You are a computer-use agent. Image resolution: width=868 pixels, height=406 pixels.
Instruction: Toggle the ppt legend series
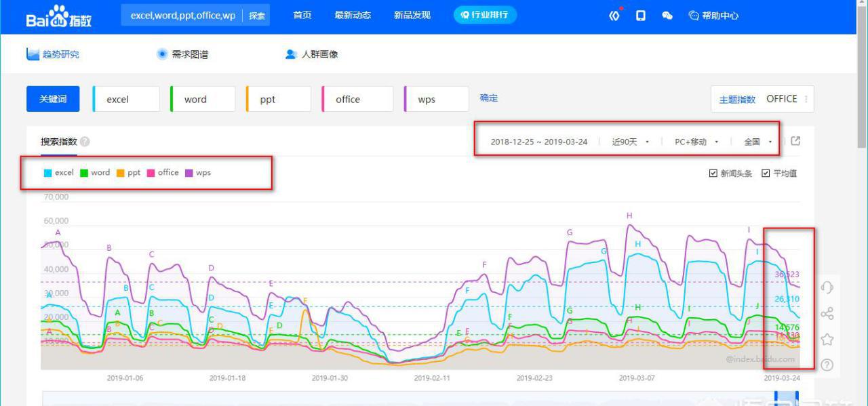tap(128, 173)
